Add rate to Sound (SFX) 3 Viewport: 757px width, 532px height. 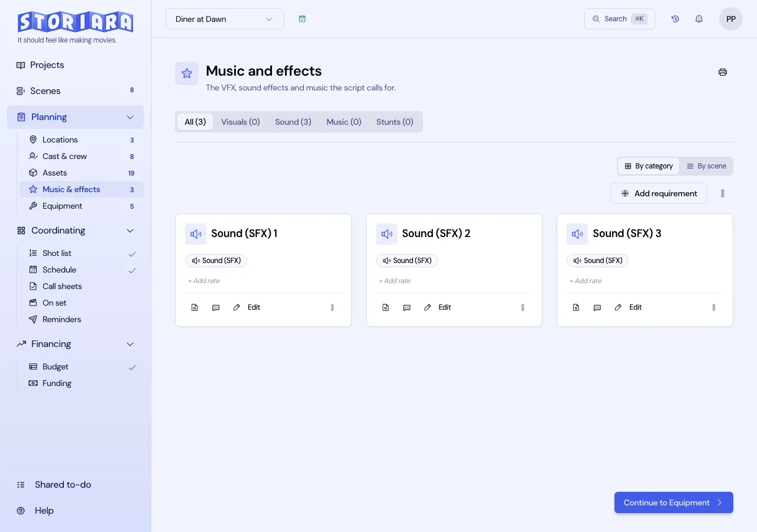tap(585, 281)
